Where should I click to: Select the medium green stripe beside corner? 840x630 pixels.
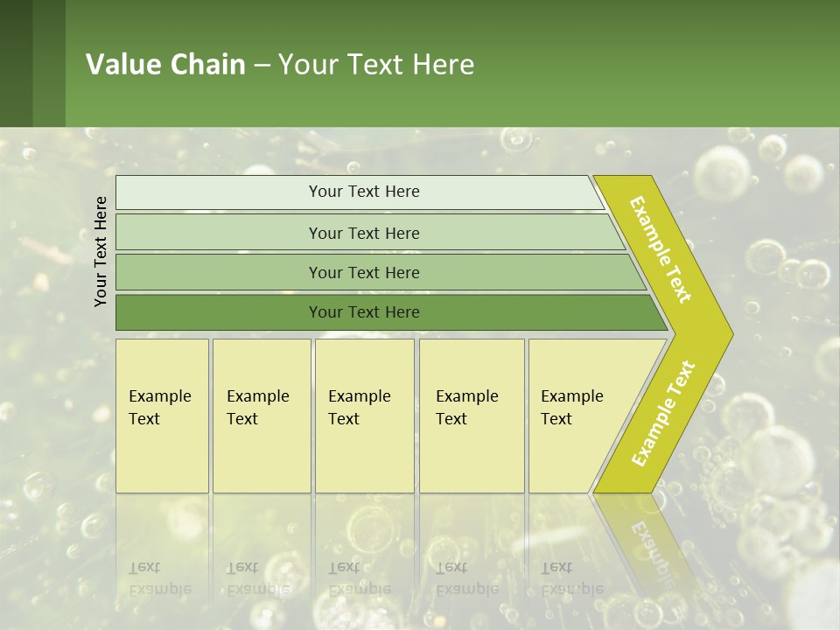tap(49, 63)
